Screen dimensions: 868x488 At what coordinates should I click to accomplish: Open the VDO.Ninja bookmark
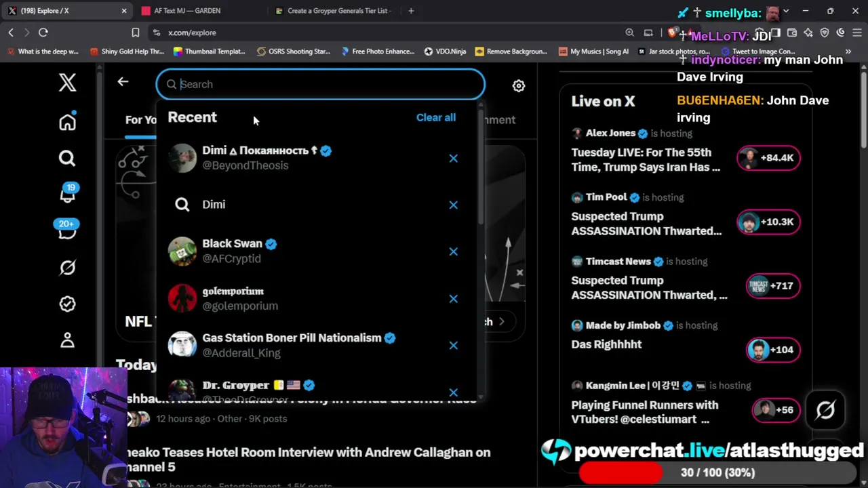click(445, 52)
